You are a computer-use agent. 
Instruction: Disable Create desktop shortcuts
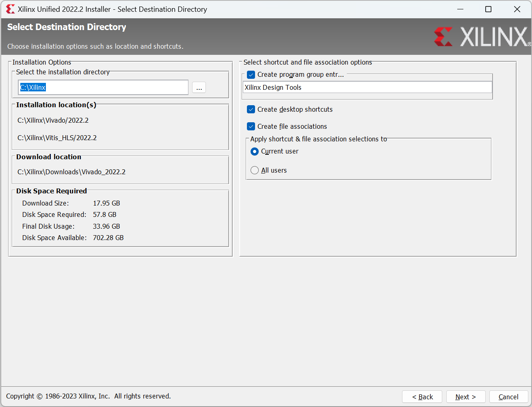point(251,109)
